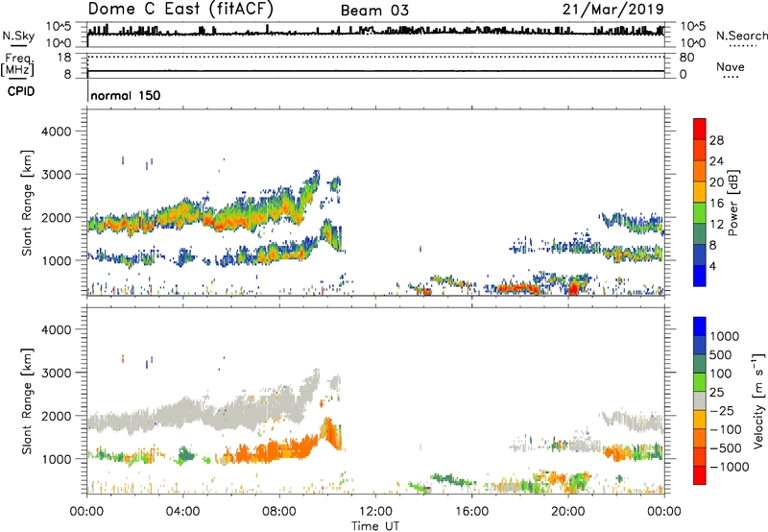Image resolution: width=768 pixels, height=532 pixels.
Task: Click the 'normal 150' CPID text
Action: click(126, 95)
